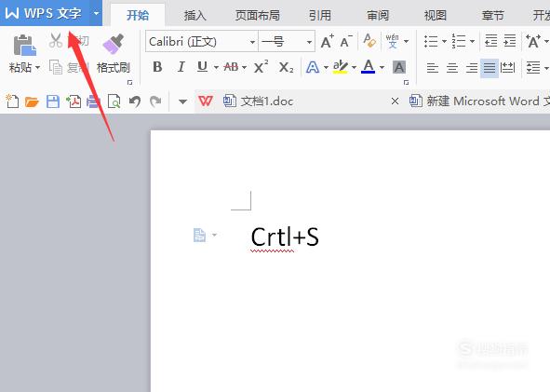Open the 章节 tab

click(492, 16)
